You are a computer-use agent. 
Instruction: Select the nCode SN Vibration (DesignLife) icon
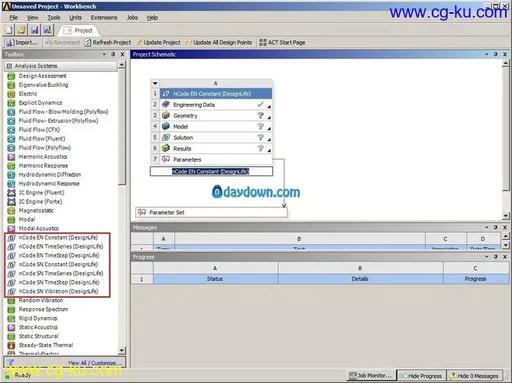(11, 292)
